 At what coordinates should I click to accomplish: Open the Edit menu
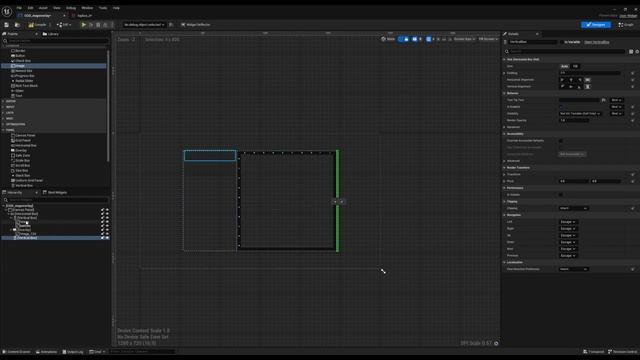[x=31, y=8]
